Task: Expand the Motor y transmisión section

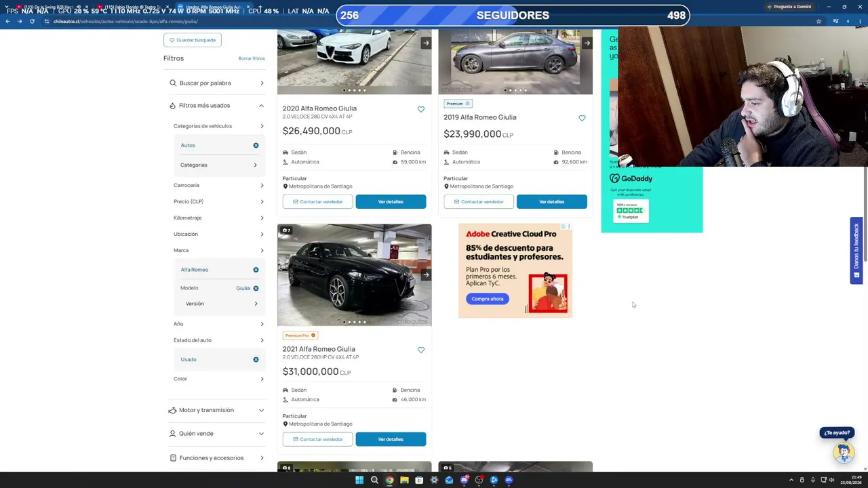Action: 217,410
